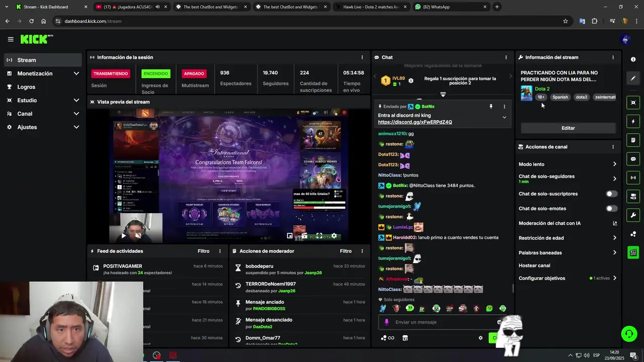The height and width of the screenshot is (362, 644).
Task: Open channel points infinity icon below chat
Action: tap(387, 338)
